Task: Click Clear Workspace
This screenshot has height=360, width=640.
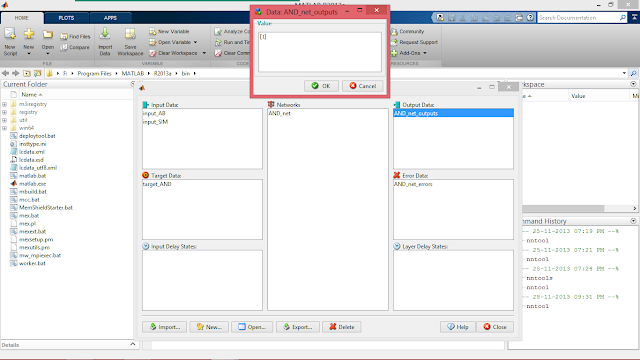Action: click(173, 53)
